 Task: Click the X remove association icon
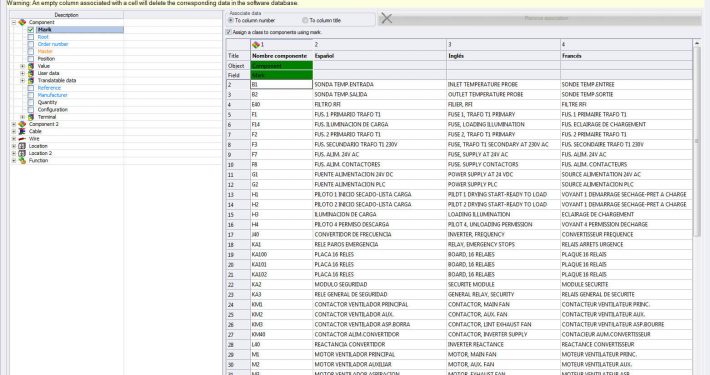tap(386, 18)
